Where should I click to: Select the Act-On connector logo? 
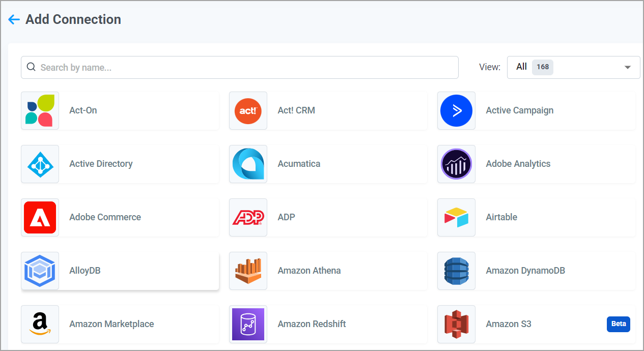[40, 110]
